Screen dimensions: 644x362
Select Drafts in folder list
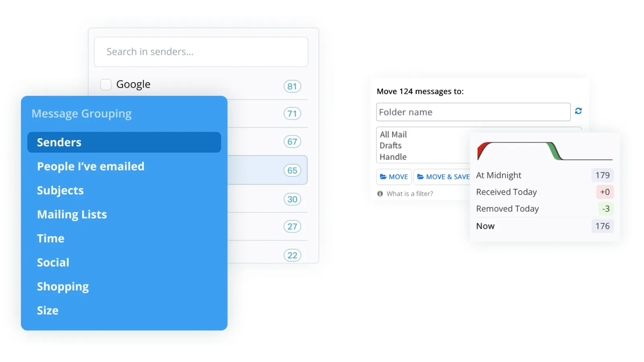coord(390,146)
